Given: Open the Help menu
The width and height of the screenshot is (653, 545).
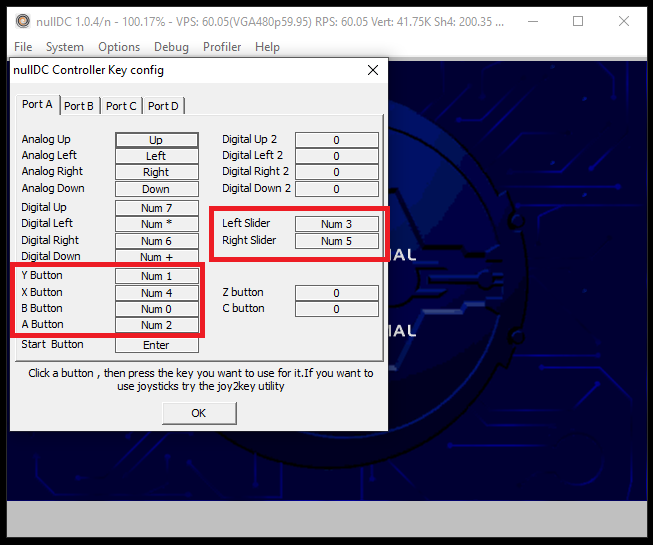Looking at the screenshot, I should (267, 47).
